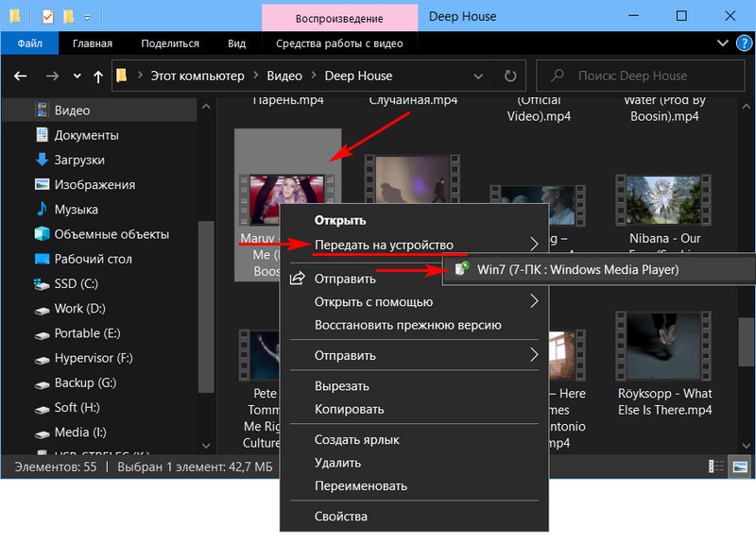
Task: Select the Воспроизведение contextual tab
Action: click(x=339, y=18)
